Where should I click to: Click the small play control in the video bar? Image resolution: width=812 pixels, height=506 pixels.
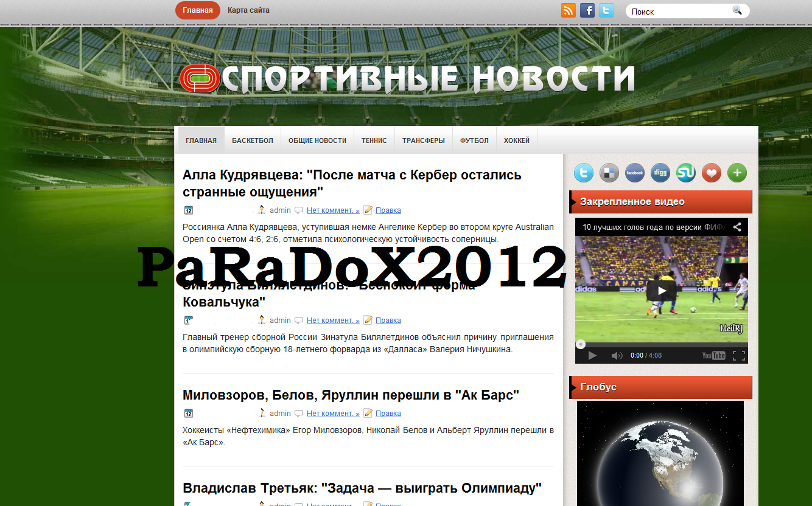tap(592, 355)
